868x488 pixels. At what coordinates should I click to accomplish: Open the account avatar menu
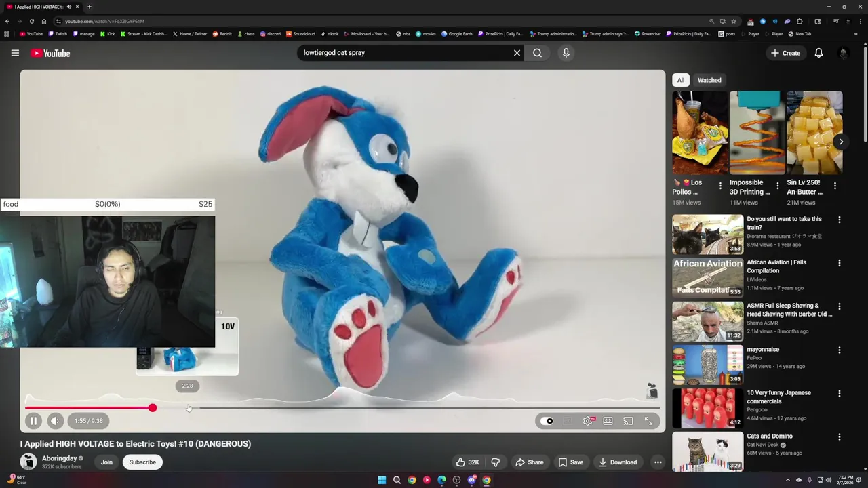click(x=843, y=53)
